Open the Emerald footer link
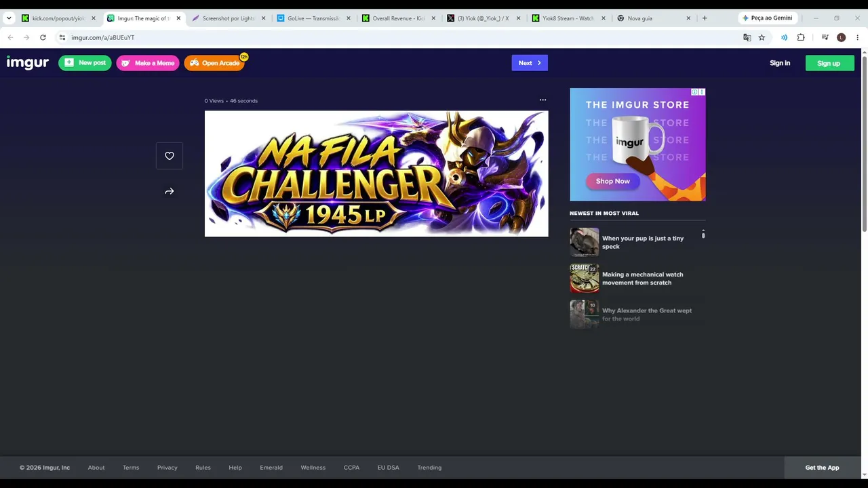 (x=271, y=468)
